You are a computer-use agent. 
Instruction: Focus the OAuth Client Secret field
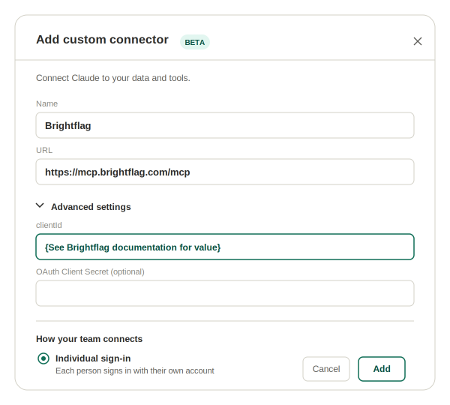coord(225,293)
